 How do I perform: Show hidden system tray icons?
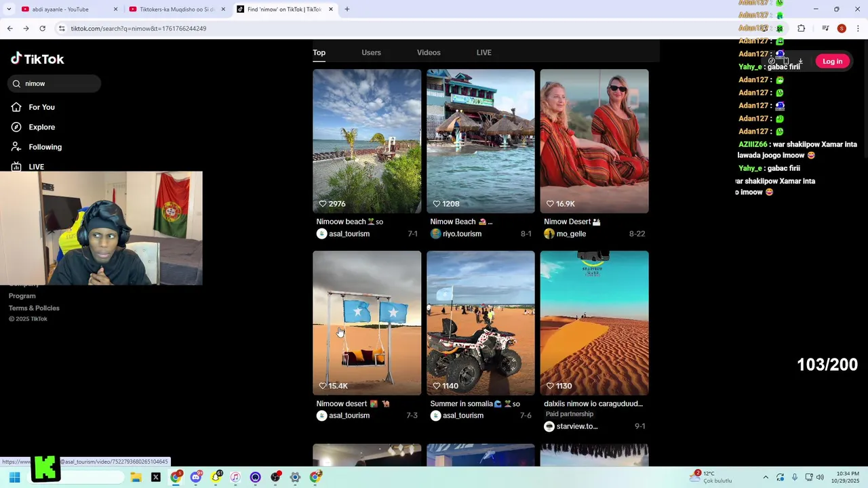coord(766,477)
